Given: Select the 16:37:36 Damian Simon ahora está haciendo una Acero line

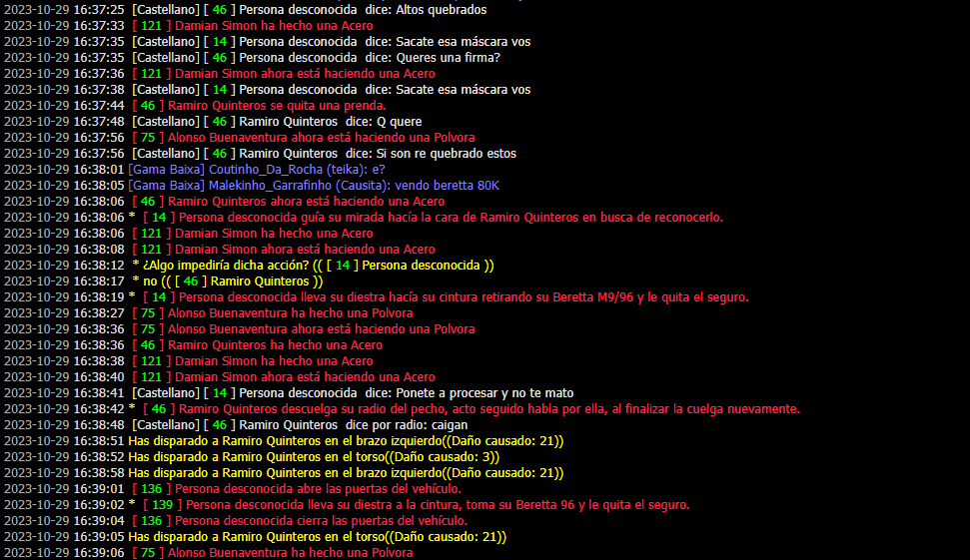Looking at the screenshot, I should [220, 74].
